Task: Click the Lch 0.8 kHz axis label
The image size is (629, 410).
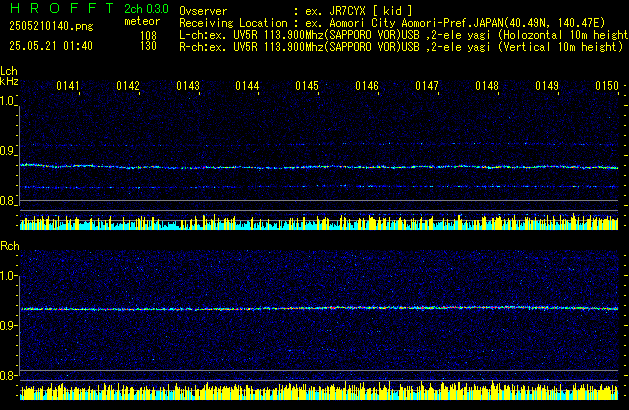Action: click(x=7, y=201)
